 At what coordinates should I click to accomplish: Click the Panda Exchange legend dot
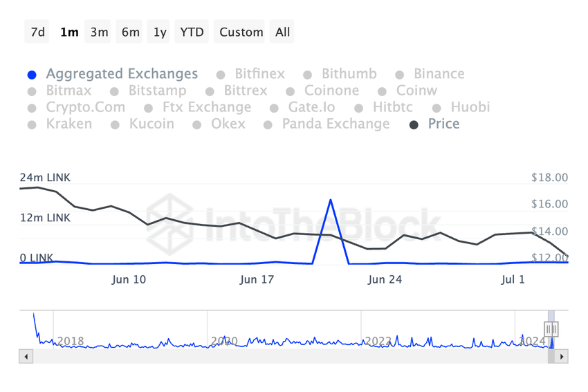click(268, 125)
